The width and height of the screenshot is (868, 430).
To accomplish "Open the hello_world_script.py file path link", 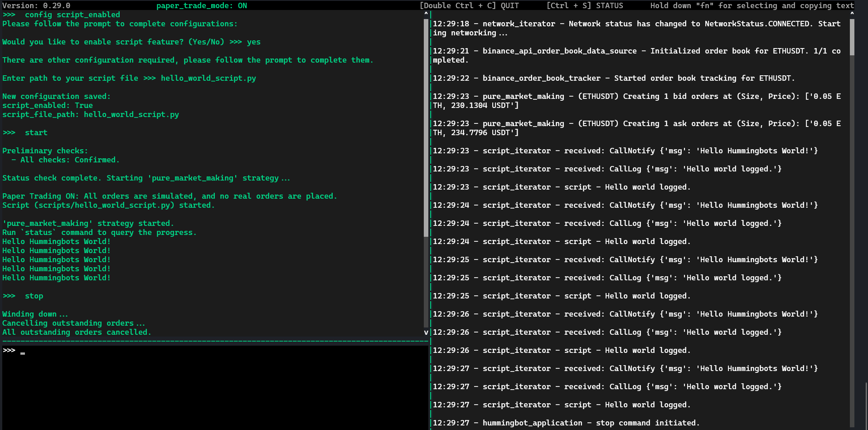I will click(x=208, y=78).
